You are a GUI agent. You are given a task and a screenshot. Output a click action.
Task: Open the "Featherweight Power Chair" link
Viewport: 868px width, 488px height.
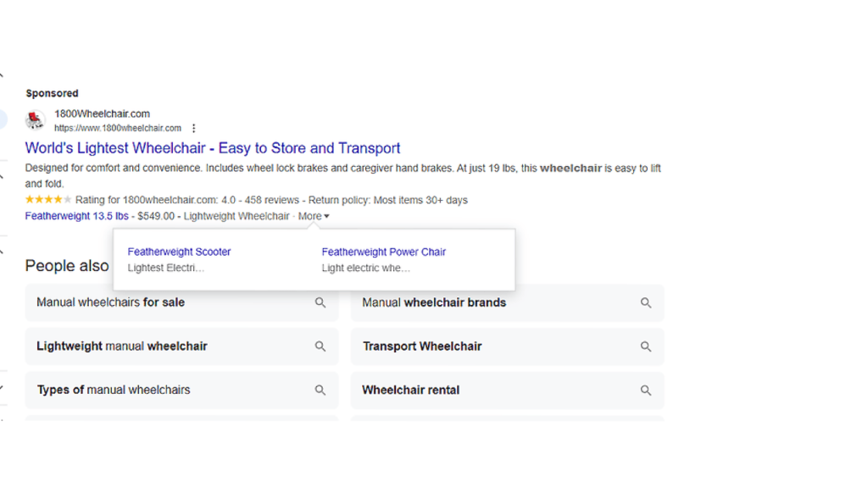click(x=383, y=252)
